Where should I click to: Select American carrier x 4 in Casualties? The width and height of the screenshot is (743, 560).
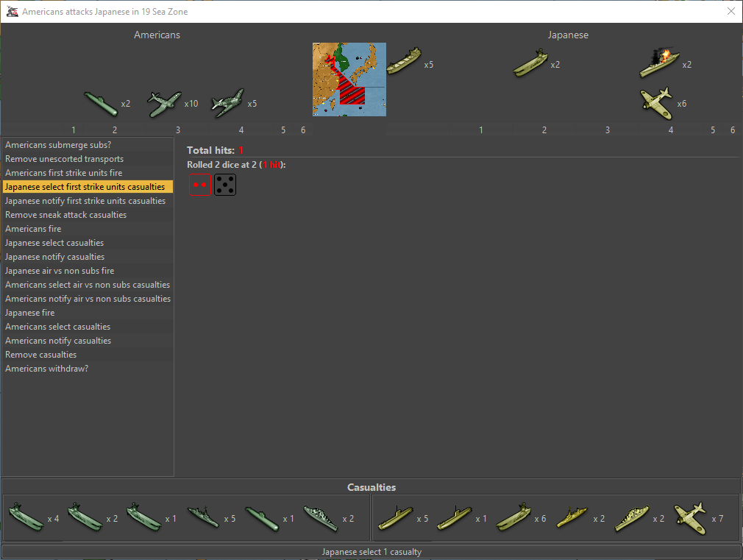[x=26, y=517]
